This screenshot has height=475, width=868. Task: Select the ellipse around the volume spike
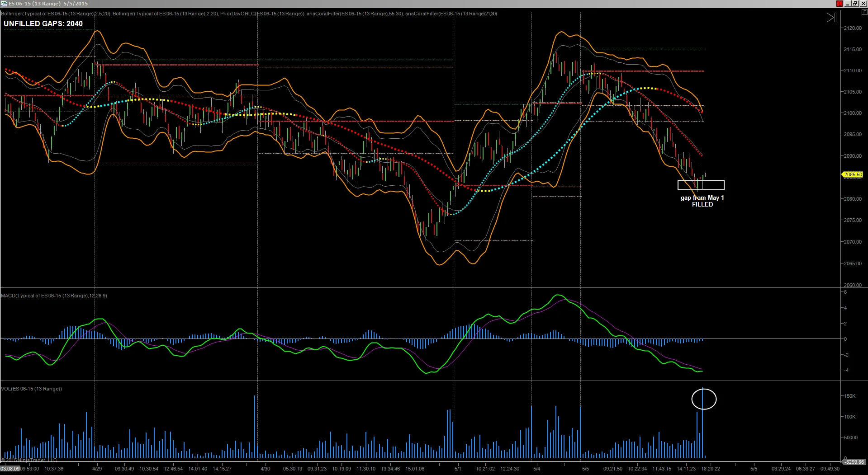704,399
